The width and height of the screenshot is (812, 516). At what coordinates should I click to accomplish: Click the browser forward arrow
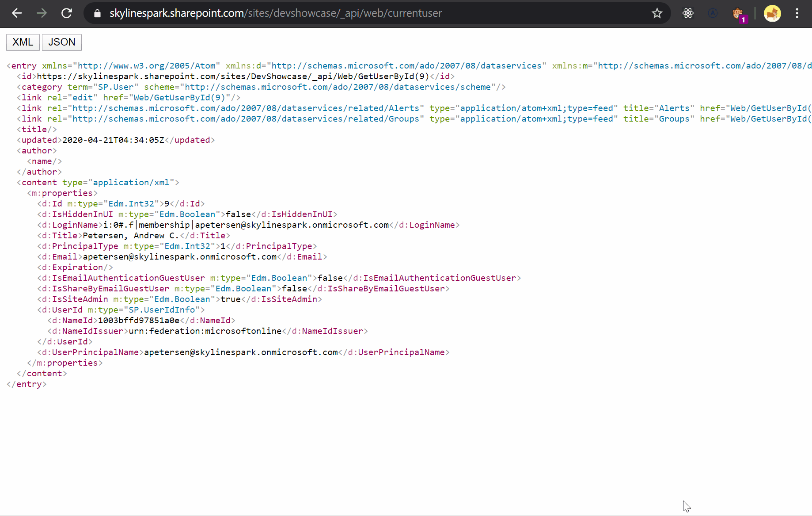coord(42,13)
